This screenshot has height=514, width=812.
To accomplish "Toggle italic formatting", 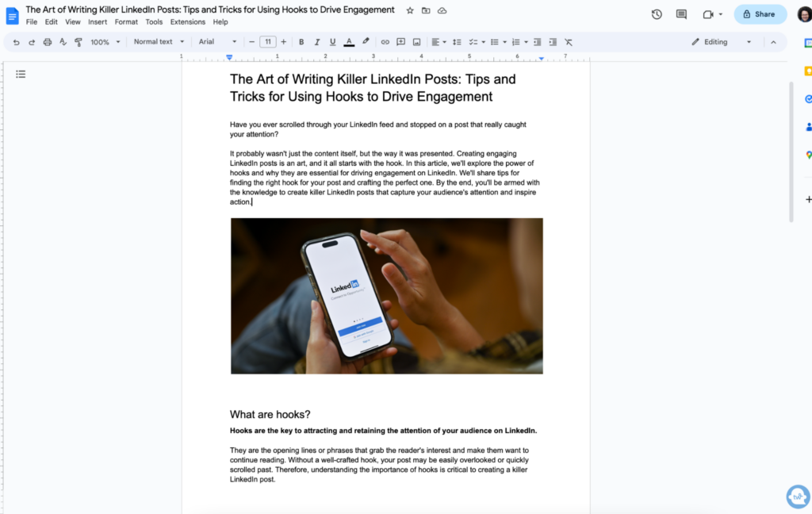I will 317,42.
